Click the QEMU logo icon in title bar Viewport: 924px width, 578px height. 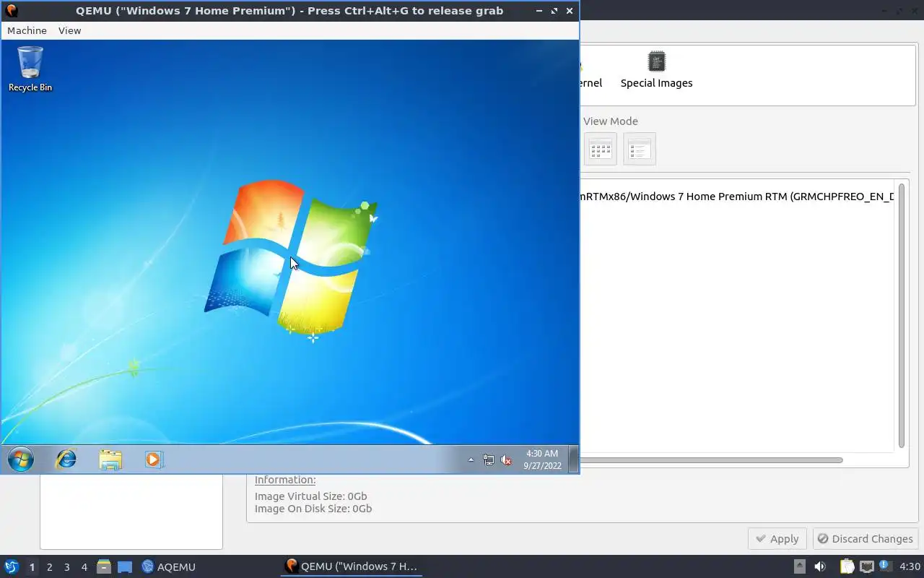pos(12,11)
